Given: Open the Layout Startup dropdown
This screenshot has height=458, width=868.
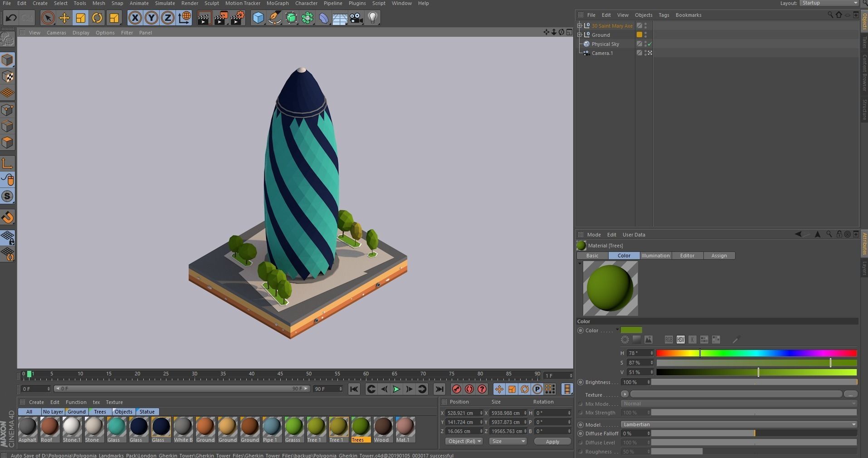Looking at the screenshot, I should [829, 3].
